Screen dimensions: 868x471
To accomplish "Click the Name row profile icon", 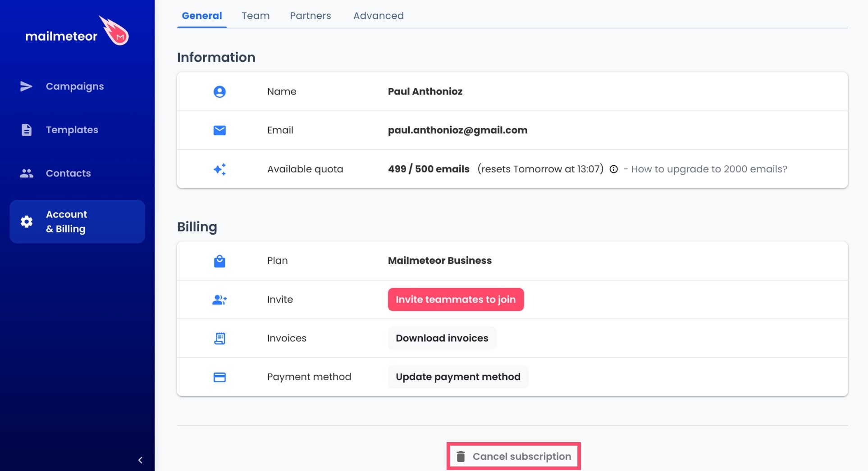I will 219,92.
